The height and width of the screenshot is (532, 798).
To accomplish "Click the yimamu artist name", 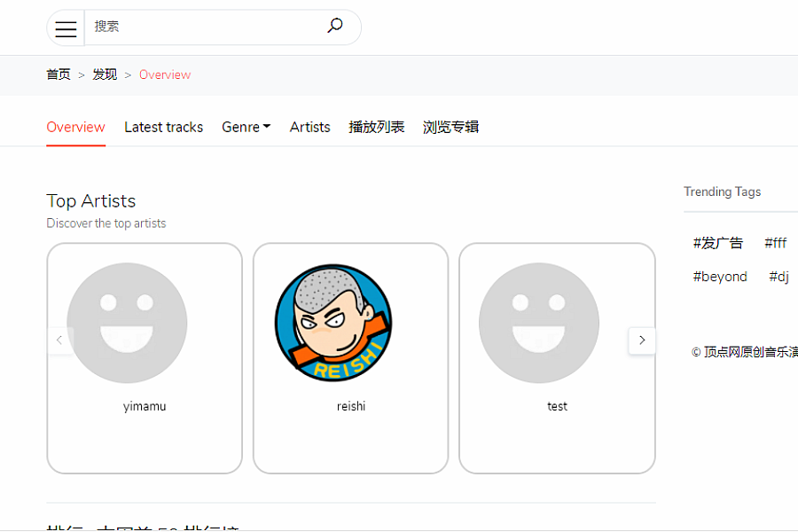I will click(145, 406).
